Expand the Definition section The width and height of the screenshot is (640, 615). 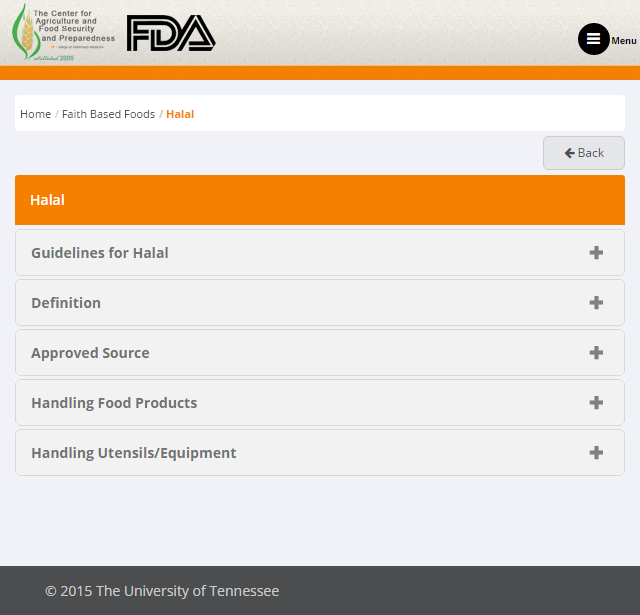66,303
